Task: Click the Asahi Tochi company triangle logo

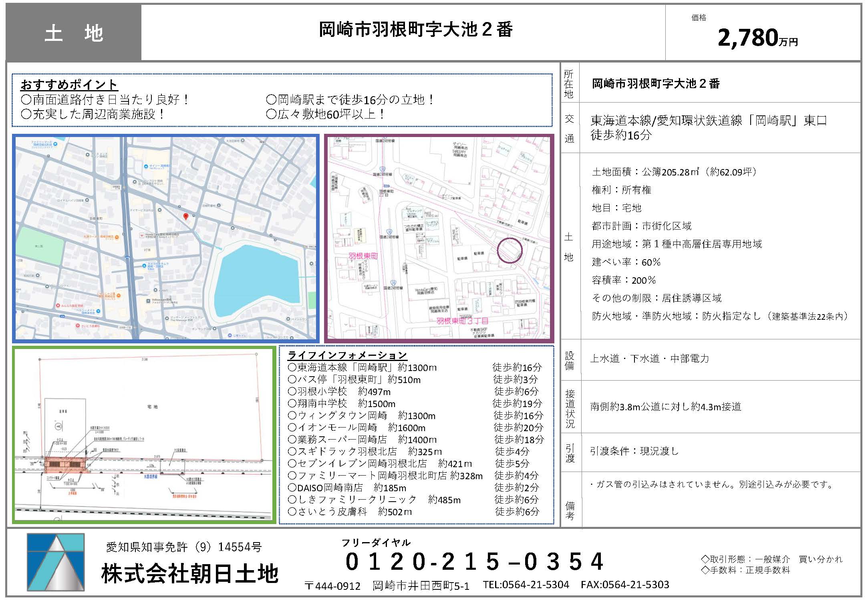Action: pos(56,562)
